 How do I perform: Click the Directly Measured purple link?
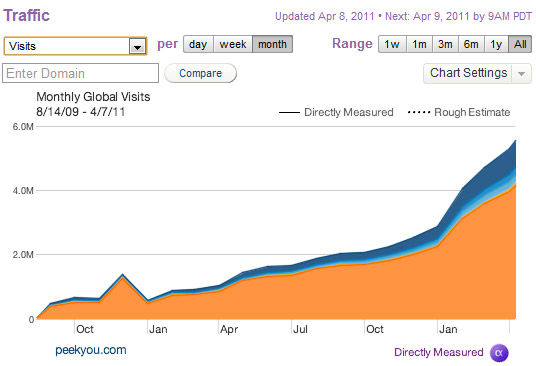[439, 352]
